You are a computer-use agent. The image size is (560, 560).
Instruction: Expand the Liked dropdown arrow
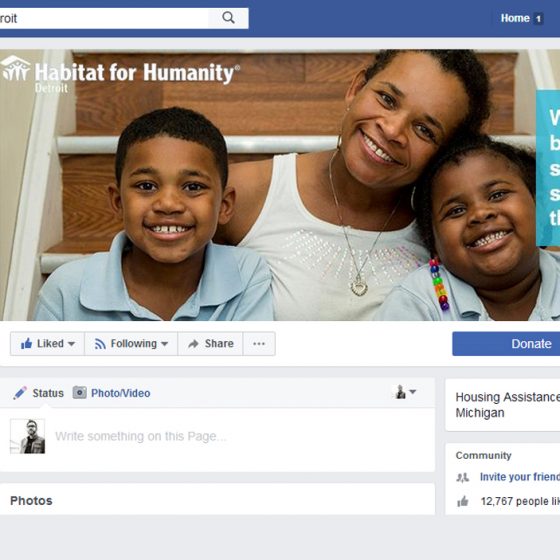coord(71,344)
